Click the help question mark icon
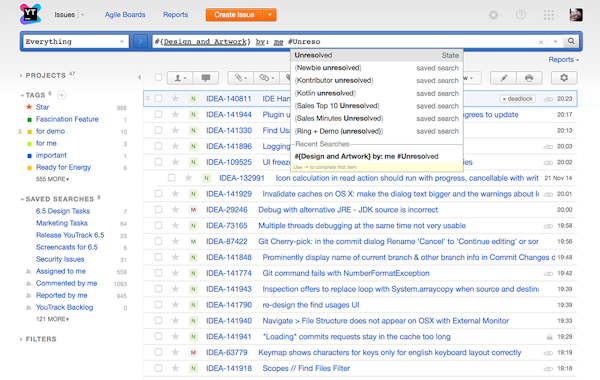 [520, 15]
